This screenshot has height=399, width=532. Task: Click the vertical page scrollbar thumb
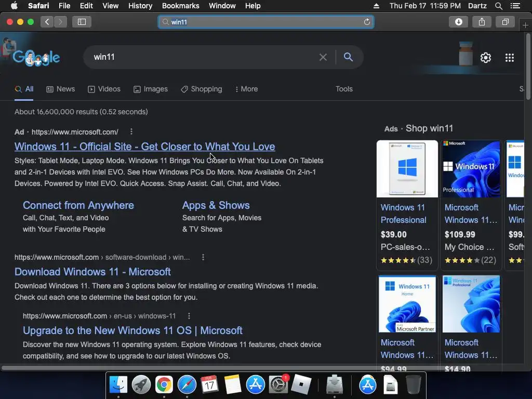coord(528,66)
